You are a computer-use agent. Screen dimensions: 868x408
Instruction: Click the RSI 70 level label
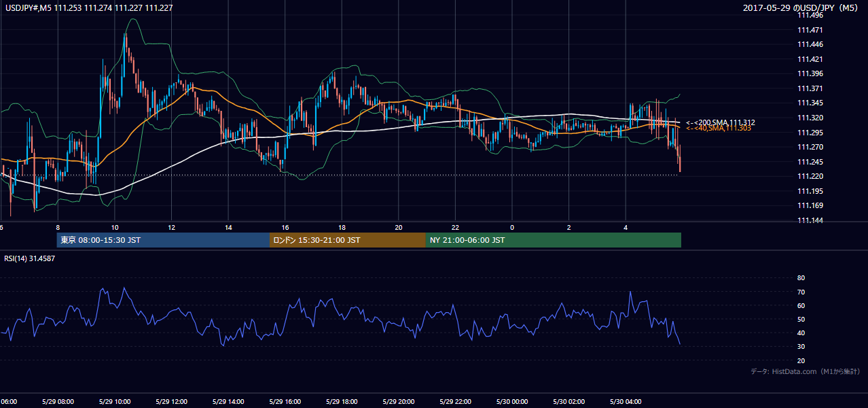click(801, 292)
